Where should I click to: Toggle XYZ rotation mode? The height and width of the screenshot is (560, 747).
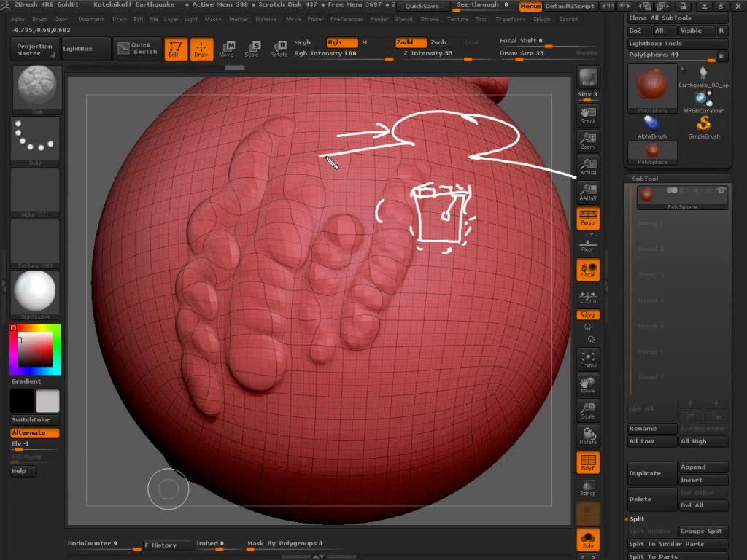(x=587, y=315)
